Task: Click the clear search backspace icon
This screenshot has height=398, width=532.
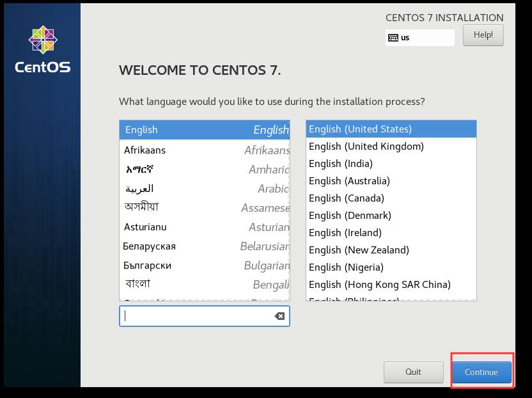Action: [x=279, y=315]
